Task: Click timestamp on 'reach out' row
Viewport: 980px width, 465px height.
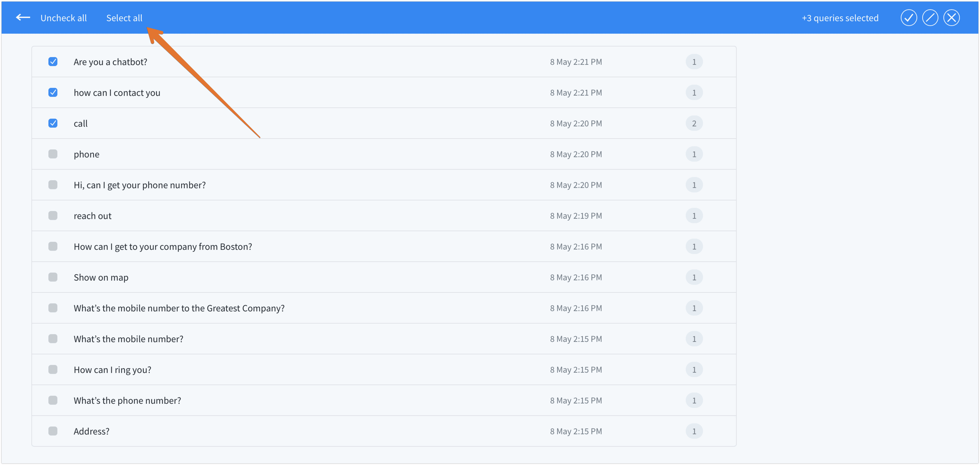Action: [x=576, y=216]
